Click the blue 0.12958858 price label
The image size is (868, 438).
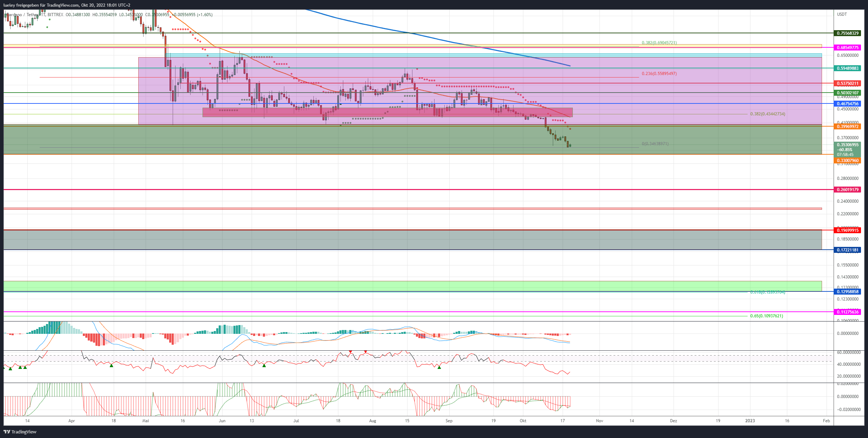pos(848,292)
